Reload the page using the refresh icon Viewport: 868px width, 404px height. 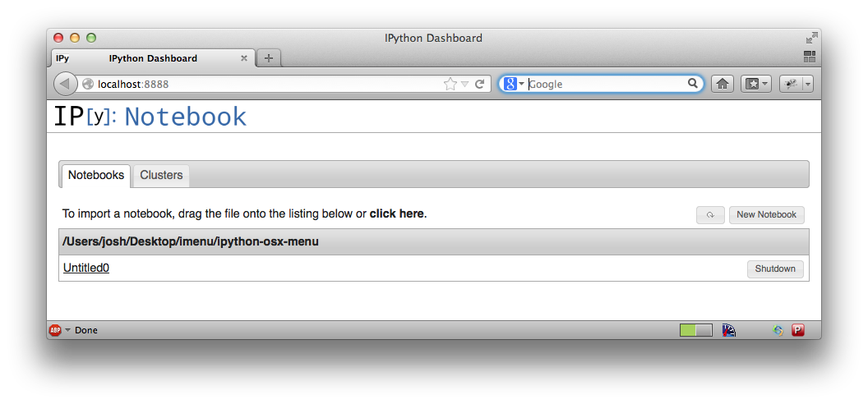[479, 84]
